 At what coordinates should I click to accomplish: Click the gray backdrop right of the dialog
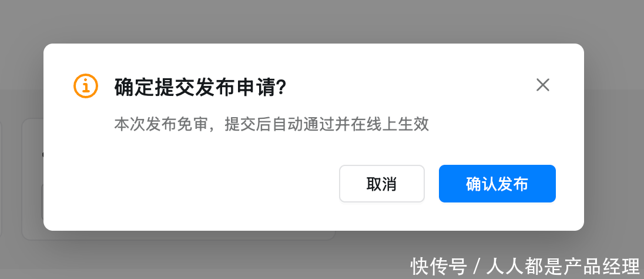614,136
